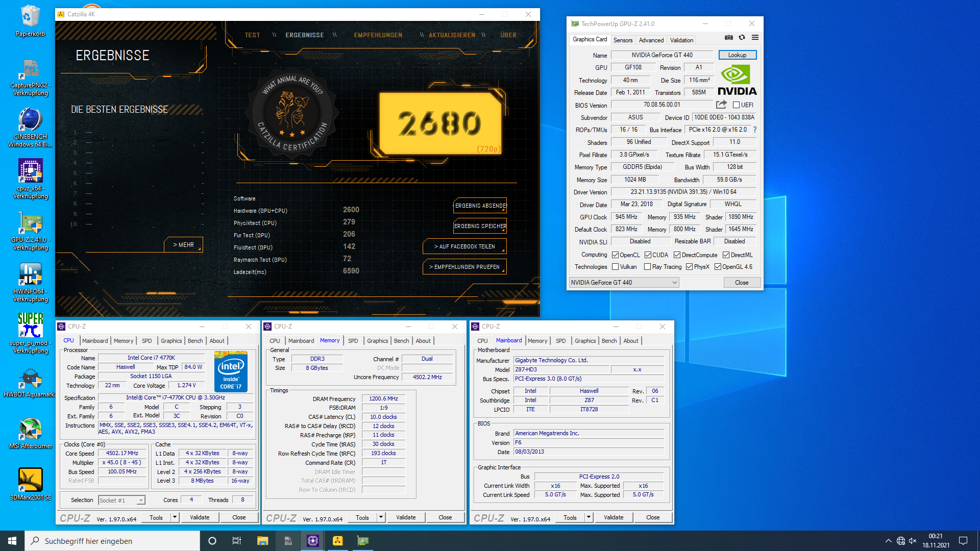
Task: Click the volume speaker tray icon
Action: [913, 541]
